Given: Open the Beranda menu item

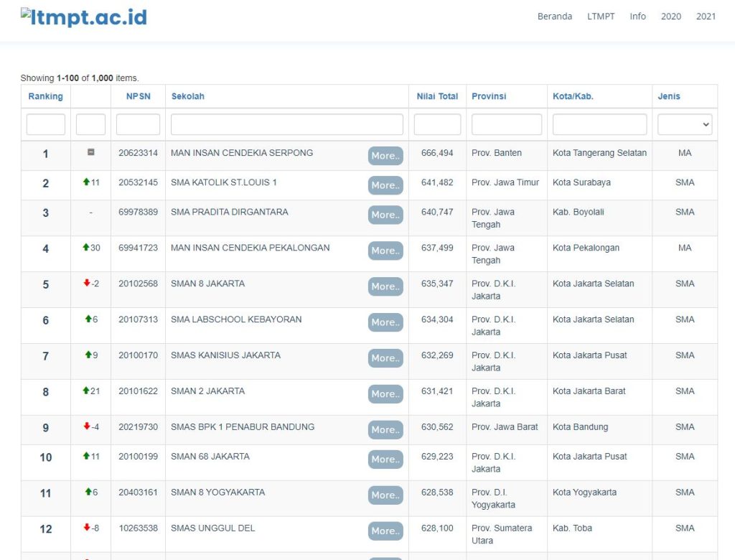Looking at the screenshot, I should pos(555,17).
